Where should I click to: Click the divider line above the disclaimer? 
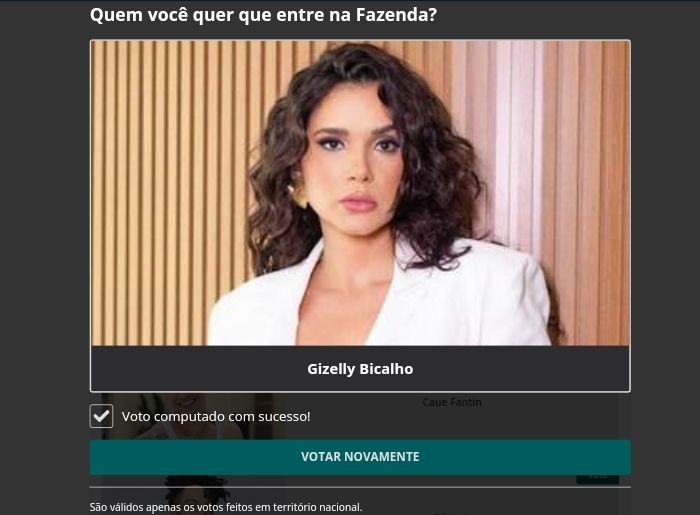point(360,487)
